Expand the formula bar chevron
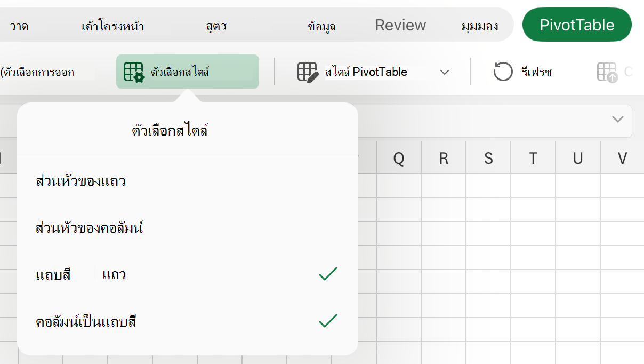Image resolution: width=644 pixels, height=364 pixels. click(x=618, y=119)
